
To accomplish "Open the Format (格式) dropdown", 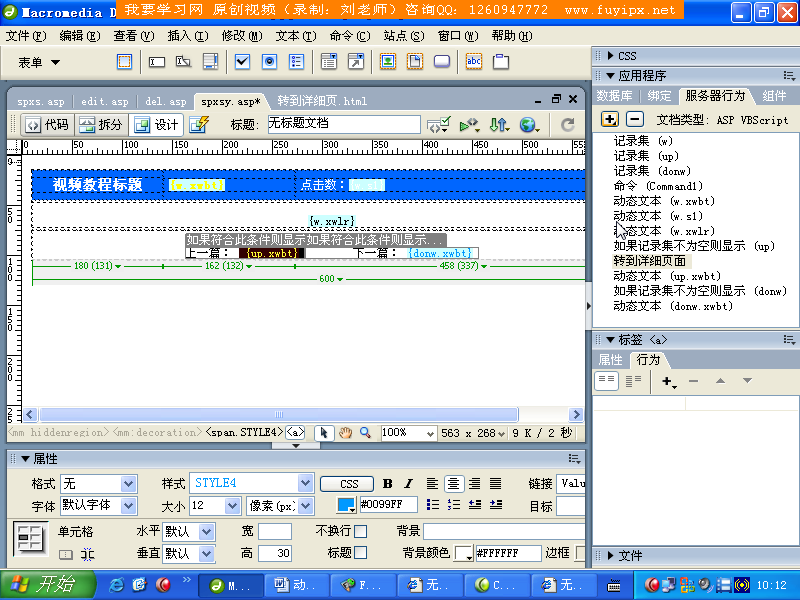I will [128, 483].
